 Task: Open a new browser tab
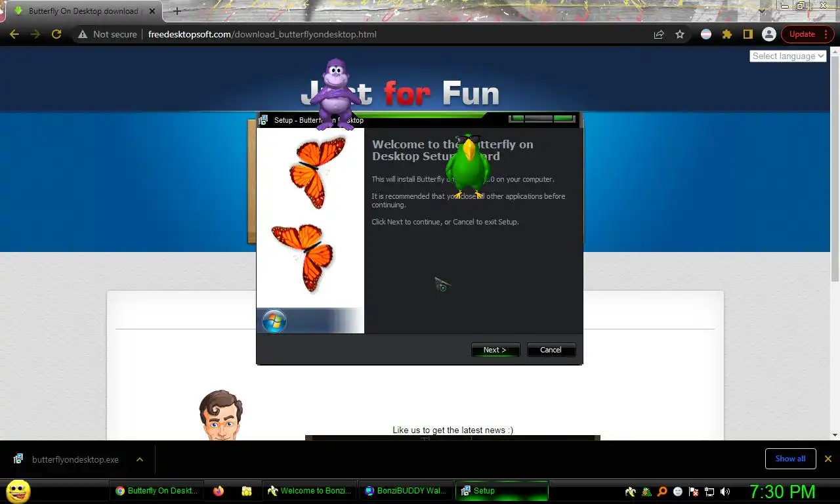177,11
